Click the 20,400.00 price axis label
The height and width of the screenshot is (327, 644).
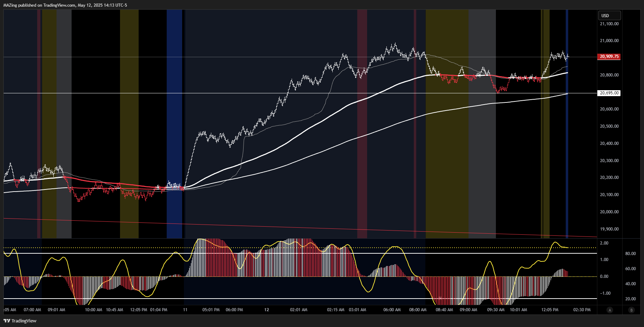point(609,144)
